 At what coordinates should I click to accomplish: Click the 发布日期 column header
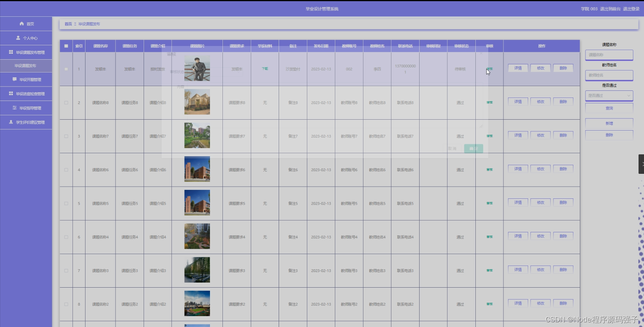tap(321, 46)
